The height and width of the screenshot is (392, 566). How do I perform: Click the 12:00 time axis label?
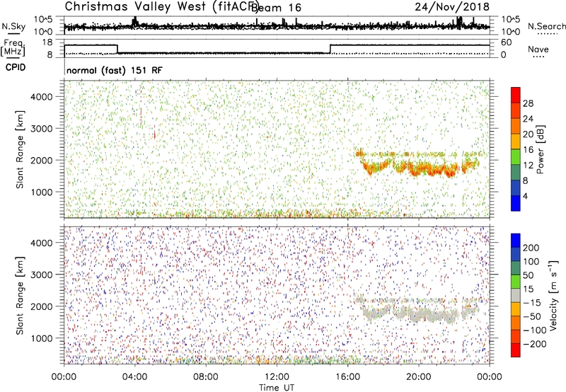(x=277, y=376)
